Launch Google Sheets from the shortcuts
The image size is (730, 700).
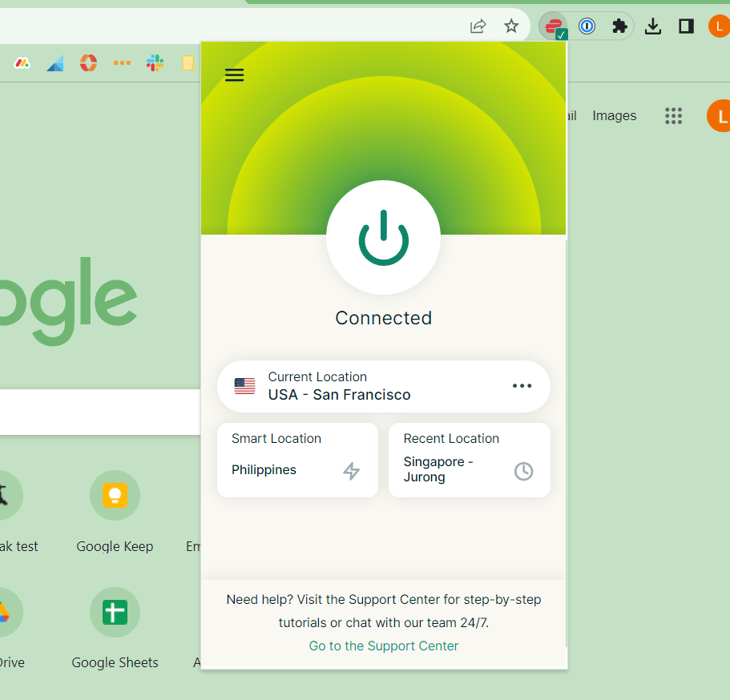point(115,612)
